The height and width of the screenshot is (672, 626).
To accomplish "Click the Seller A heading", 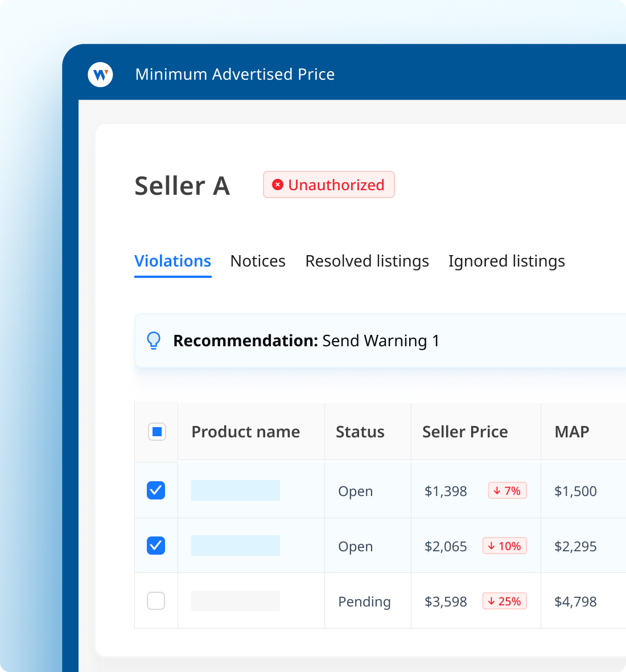I will (x=183, y=186).
